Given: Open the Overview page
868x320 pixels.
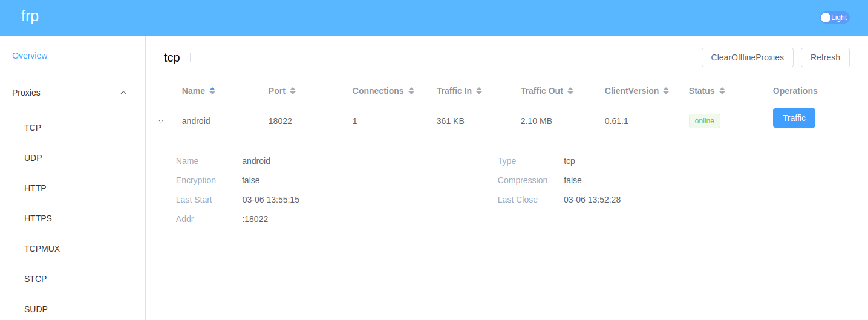Looking at the screenshot, I should (30, 56).
